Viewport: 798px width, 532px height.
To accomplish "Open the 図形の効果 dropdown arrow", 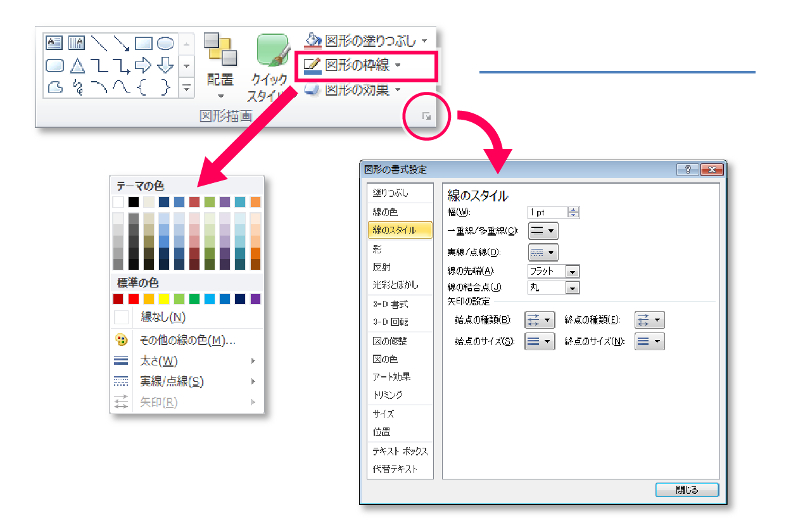I will [398, 91].
